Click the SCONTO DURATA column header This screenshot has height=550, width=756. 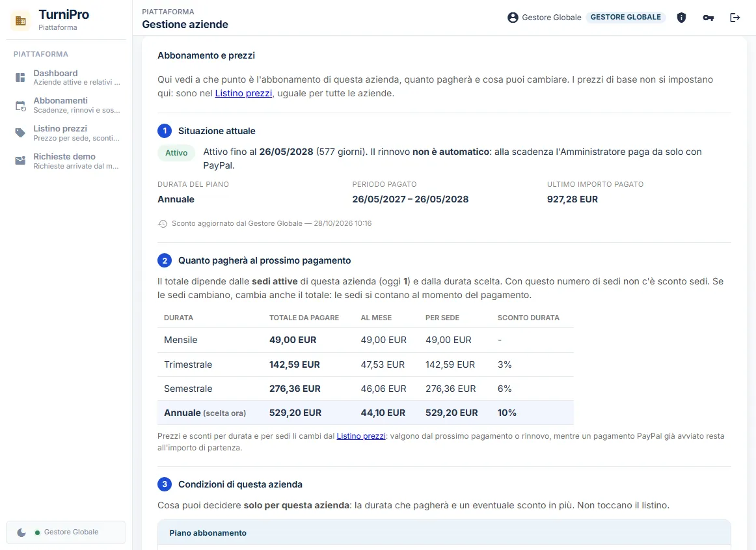[528, 318]
